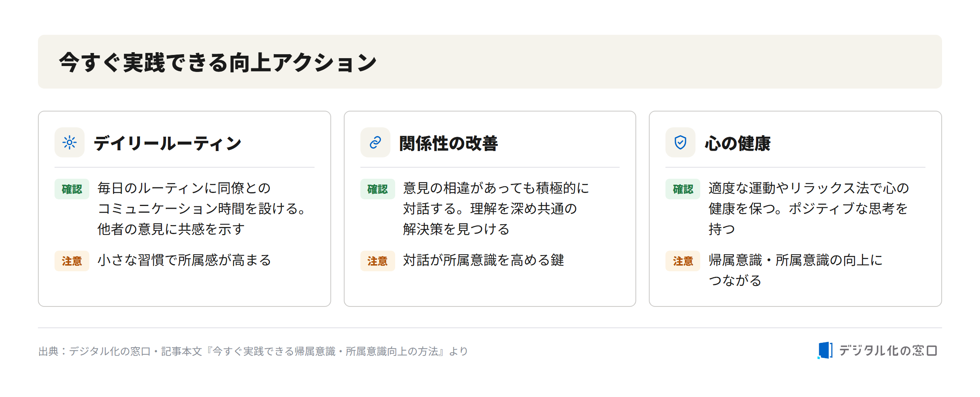
Task: Click the デジタル化の窓口 logo text
Action: (x=888, y=351)
